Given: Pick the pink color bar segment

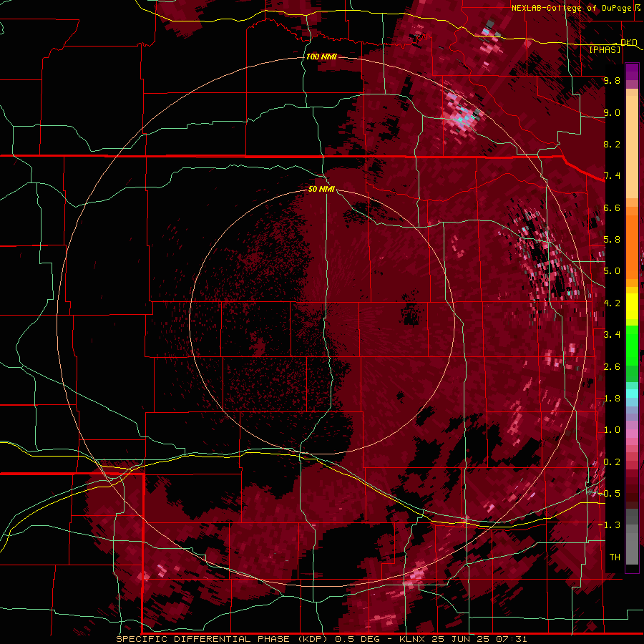Looking at the screenshot, I should (632, 434).
